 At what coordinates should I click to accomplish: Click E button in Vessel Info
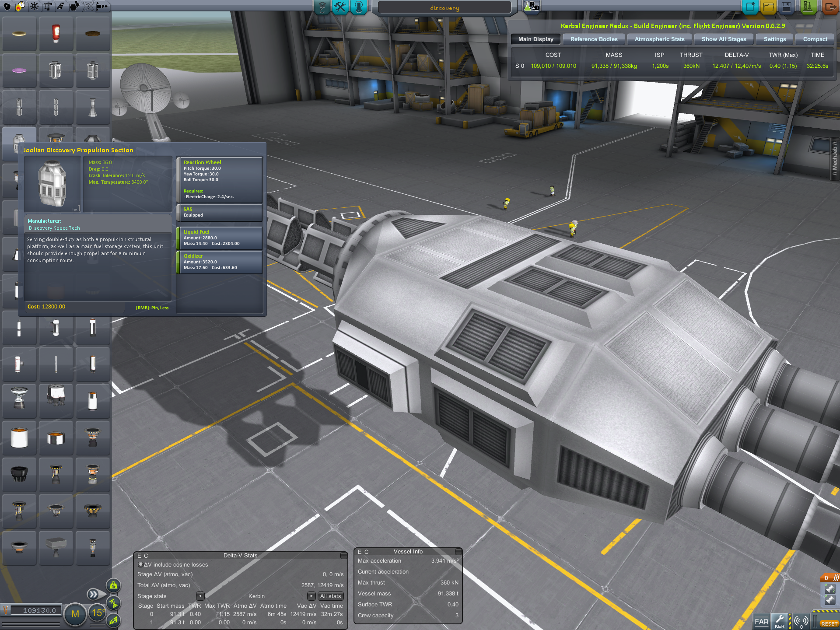pos(360,552)
